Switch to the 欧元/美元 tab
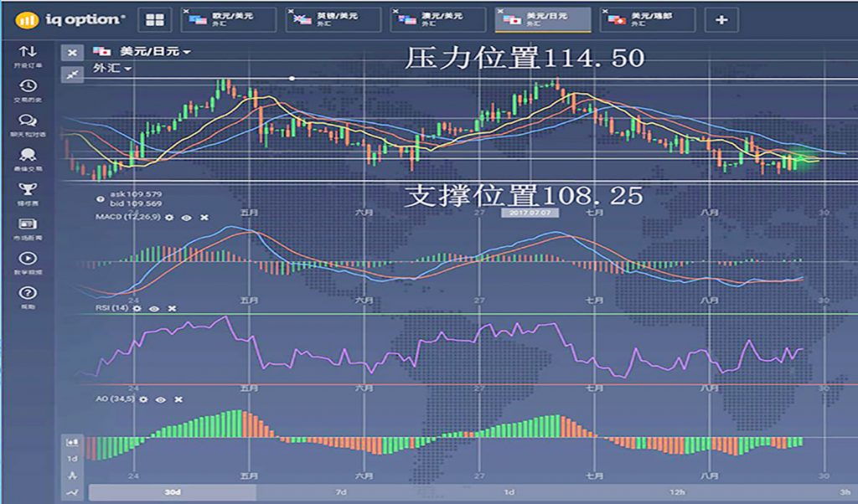 click(228, 18)
